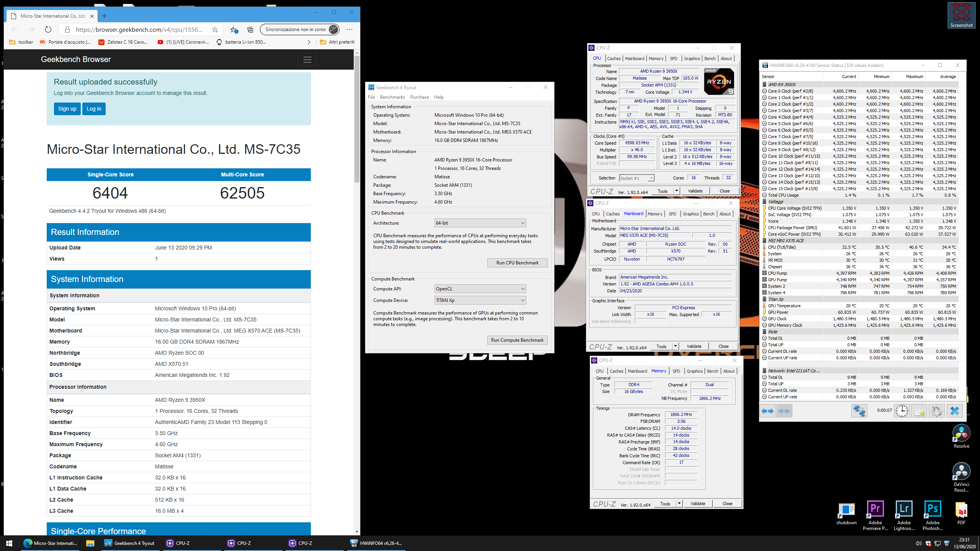The width and height of the screenshot is (980, 551).
Task: Launch Adobe Photoshop desktop icon
Action: click(x=933, y=516)
